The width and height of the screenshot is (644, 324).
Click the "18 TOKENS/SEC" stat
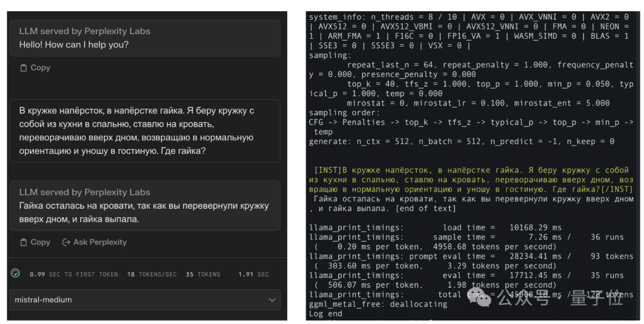click(151, 274)
